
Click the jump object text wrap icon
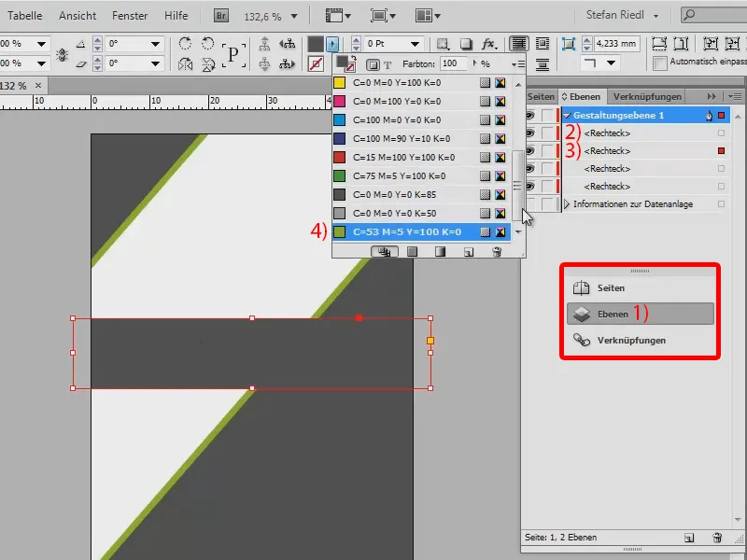(543, 64)
